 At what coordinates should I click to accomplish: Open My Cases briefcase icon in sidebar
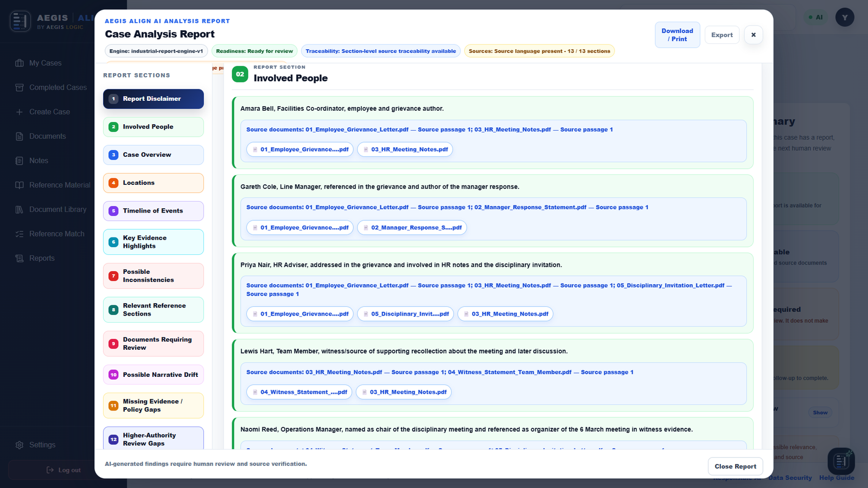(x=20, y=63)
